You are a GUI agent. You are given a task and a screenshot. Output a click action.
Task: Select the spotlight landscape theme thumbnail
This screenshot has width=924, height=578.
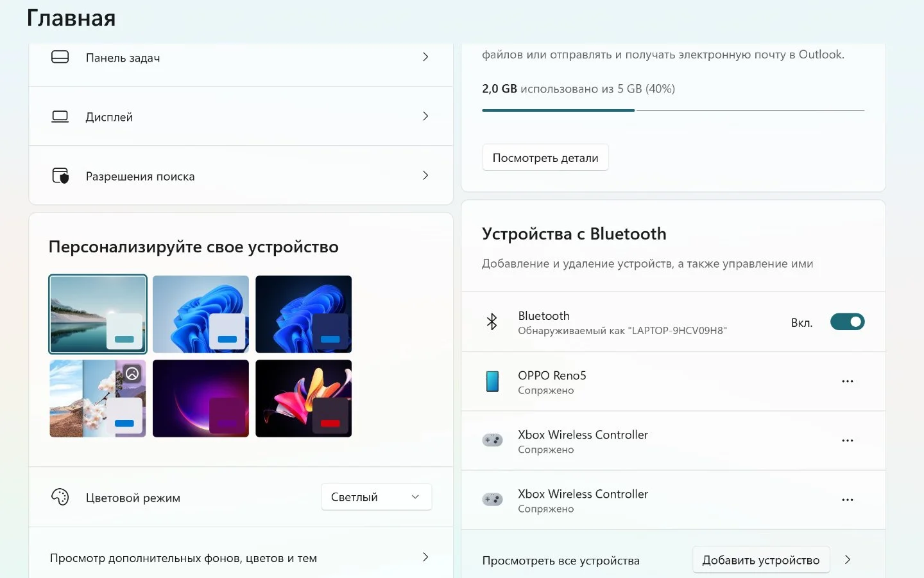pyautogui.click(x=98, y=398)
